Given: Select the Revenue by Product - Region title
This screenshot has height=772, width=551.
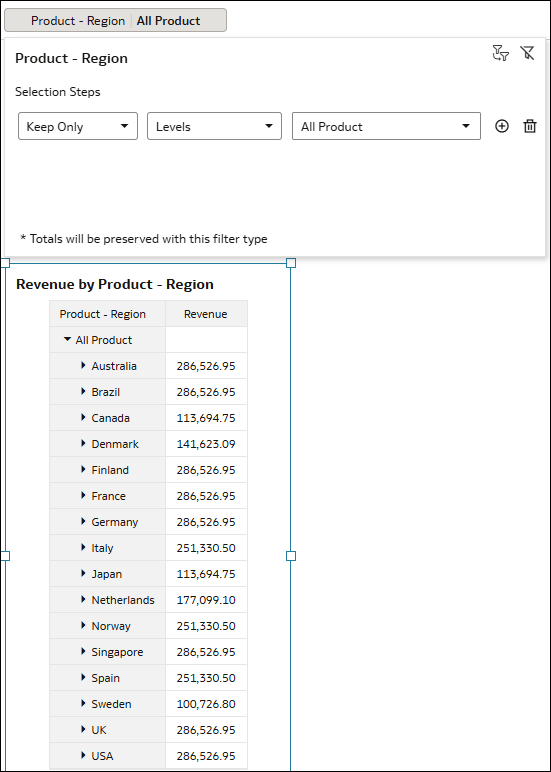Looking at the screenshot, I should [115, 284].
